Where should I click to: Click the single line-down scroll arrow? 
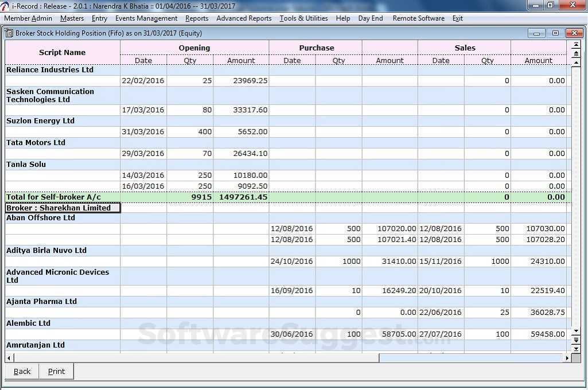(x=576, y=331)
